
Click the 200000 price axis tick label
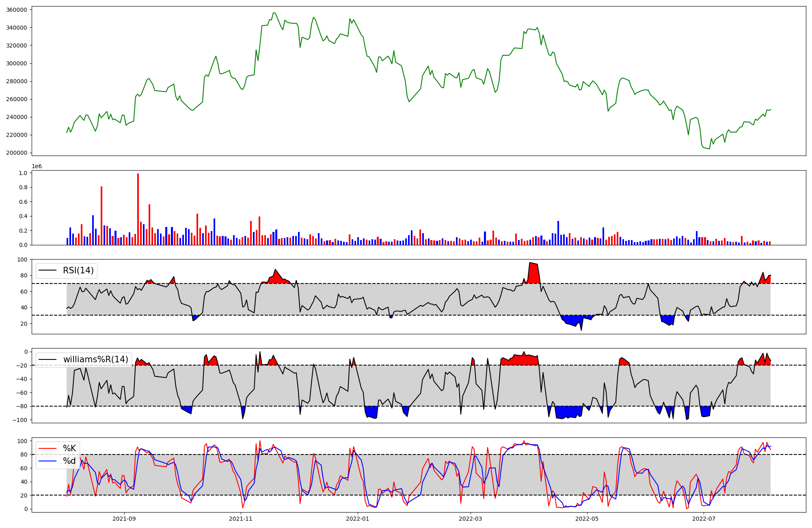tap(17, 153)
